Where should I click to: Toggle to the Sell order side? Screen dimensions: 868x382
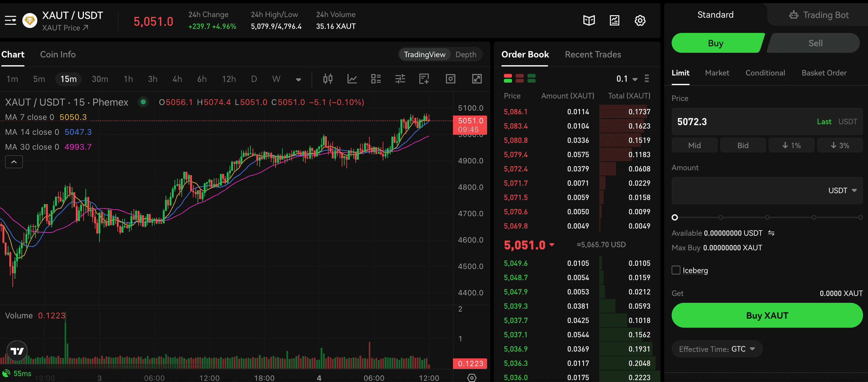(815, 43)
